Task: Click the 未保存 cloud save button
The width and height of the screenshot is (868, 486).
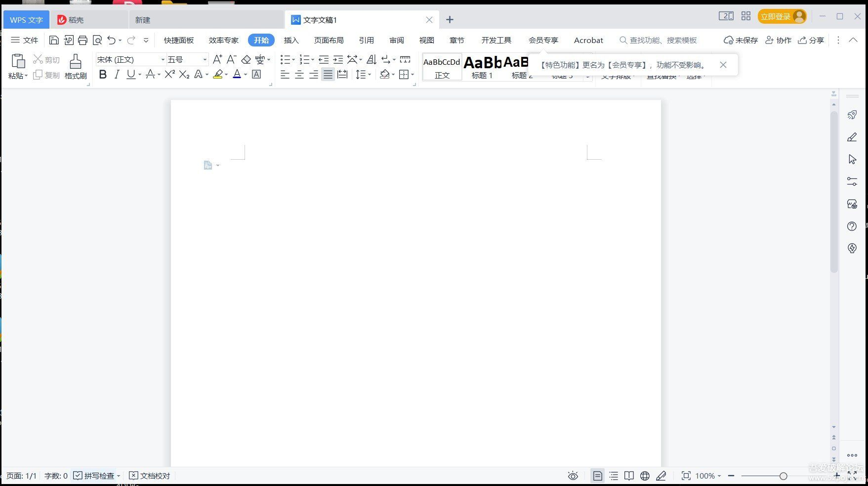Action: tap(741, 40)
